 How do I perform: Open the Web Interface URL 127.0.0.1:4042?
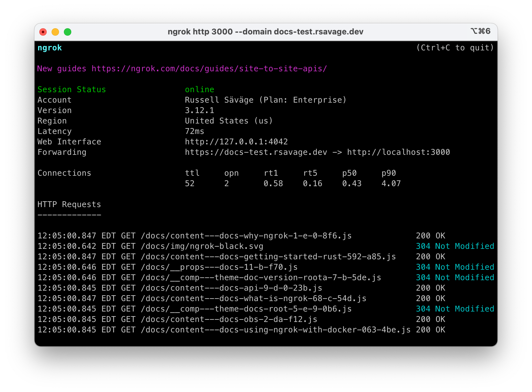click(x=236, y=142)
